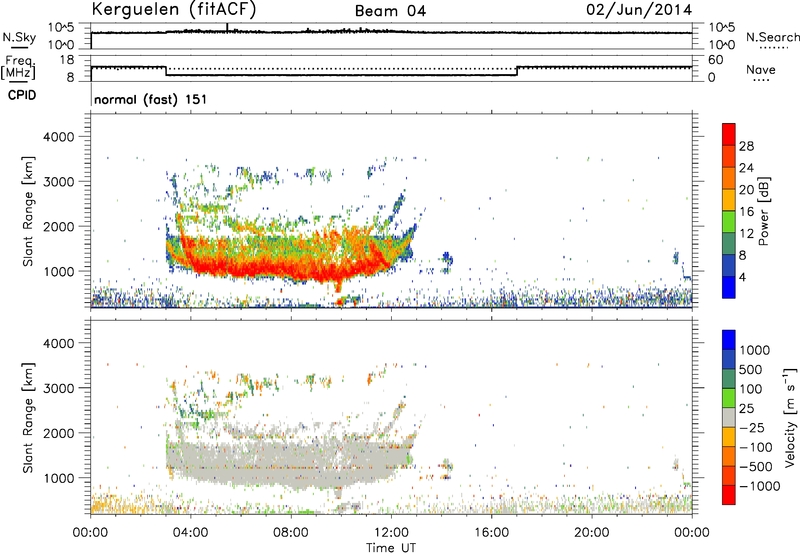800x554 pixels.
Task: Select the '16:00' time axis label
Action: (x=491, y=533)
